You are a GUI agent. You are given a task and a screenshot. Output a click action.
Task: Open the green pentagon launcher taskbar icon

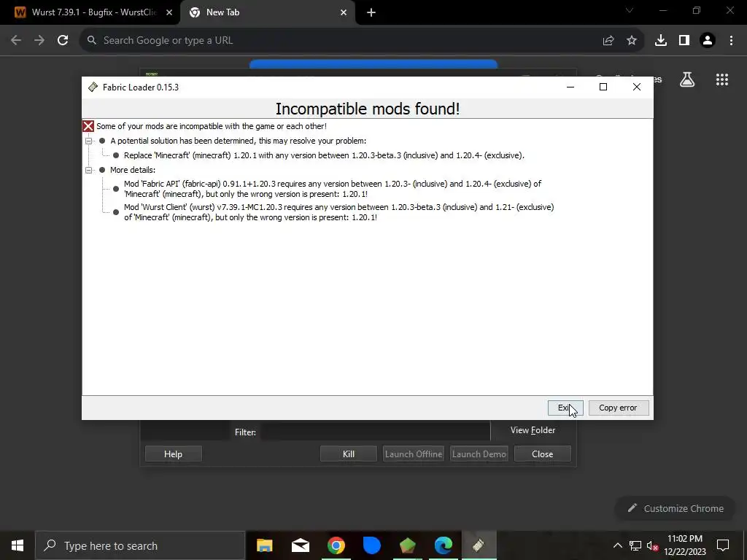pos(407,545)
